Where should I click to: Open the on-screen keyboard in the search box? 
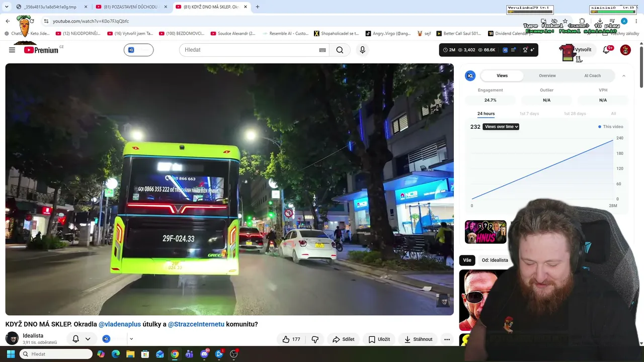pyautogui.click(x=323, y=50)
